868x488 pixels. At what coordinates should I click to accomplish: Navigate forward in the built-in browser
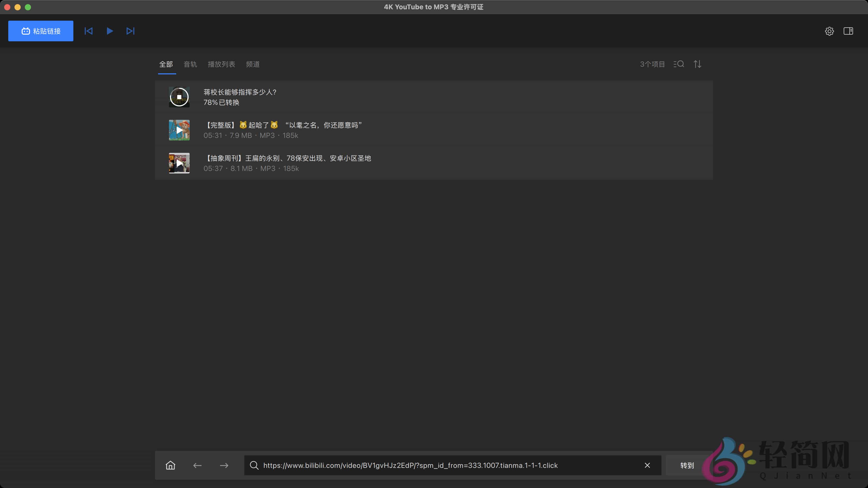[224, 466]
